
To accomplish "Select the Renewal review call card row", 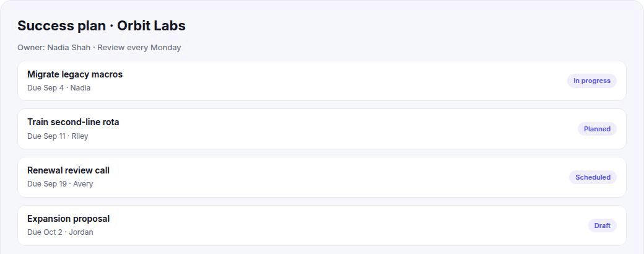I will [322, 177].
